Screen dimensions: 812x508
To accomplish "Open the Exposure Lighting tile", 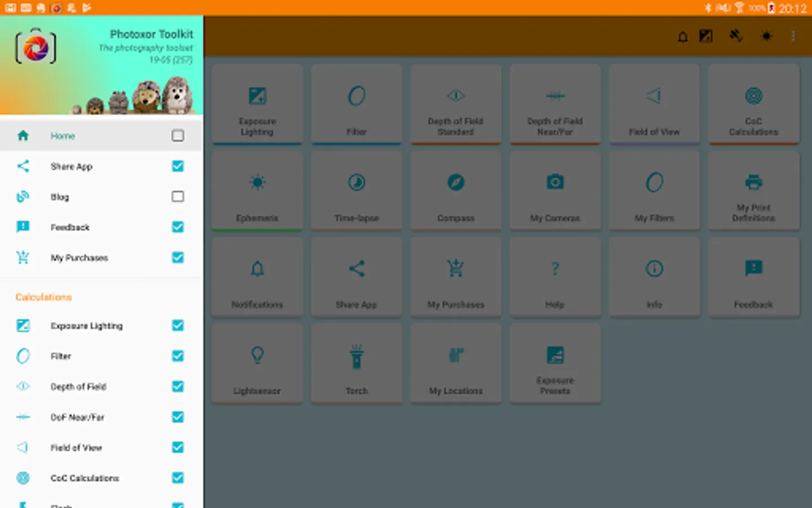I will pos(257,104).
